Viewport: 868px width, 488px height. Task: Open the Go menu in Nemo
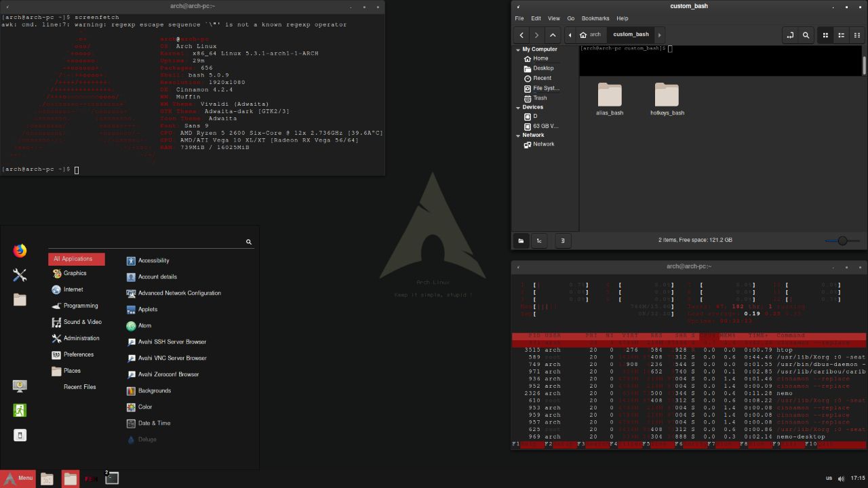coord(570,18)
